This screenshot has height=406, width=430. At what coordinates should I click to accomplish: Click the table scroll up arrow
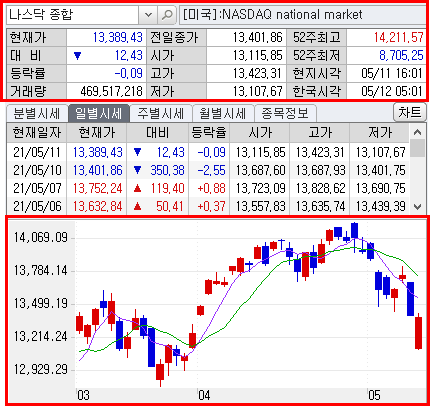(x=418, y=133)
